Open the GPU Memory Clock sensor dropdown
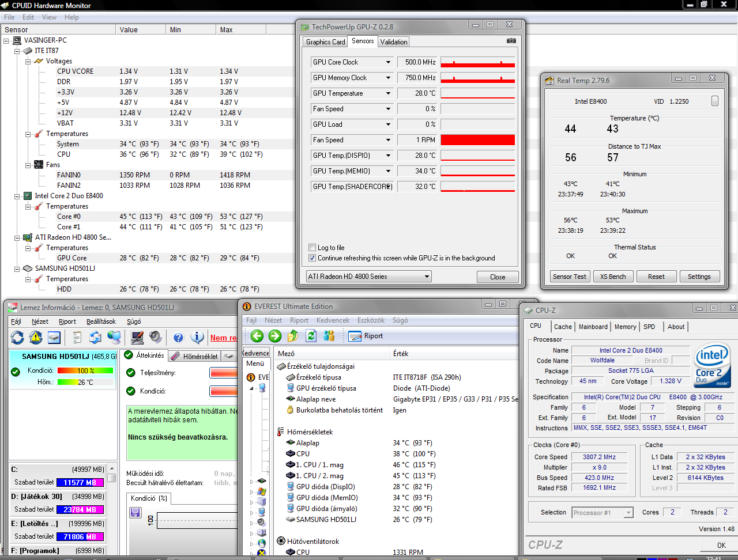The height and width of the screenshot is (560, 738). [x=388, y=78]
